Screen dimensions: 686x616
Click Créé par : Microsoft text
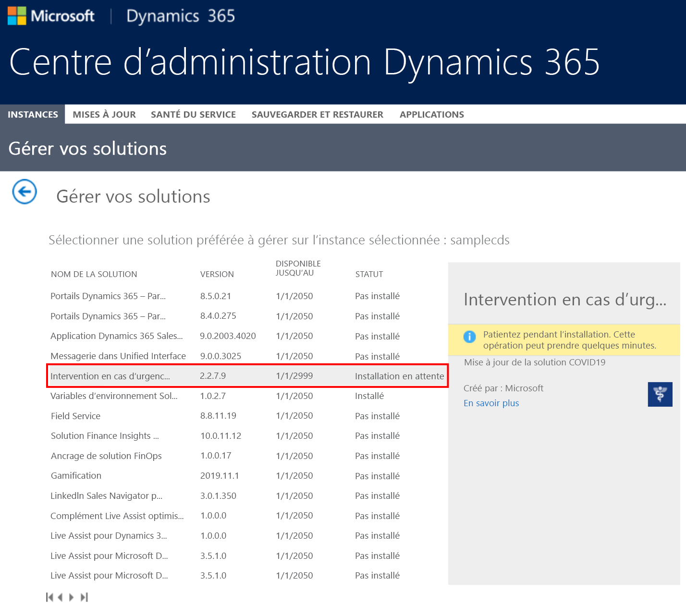click(x=503, y=388)
